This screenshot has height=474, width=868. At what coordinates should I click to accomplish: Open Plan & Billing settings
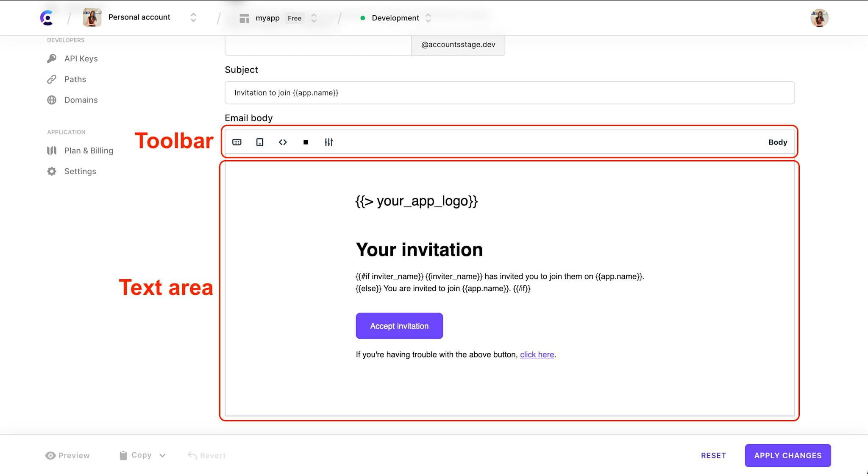[x=88, y=150]
